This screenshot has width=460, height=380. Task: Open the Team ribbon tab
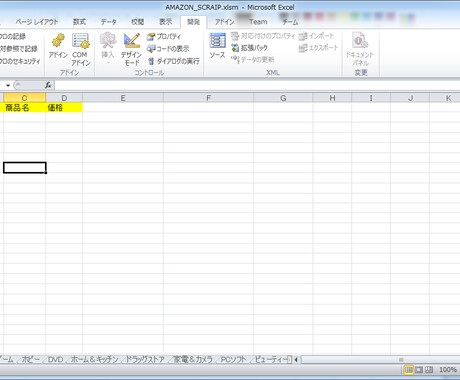[258, 22]
